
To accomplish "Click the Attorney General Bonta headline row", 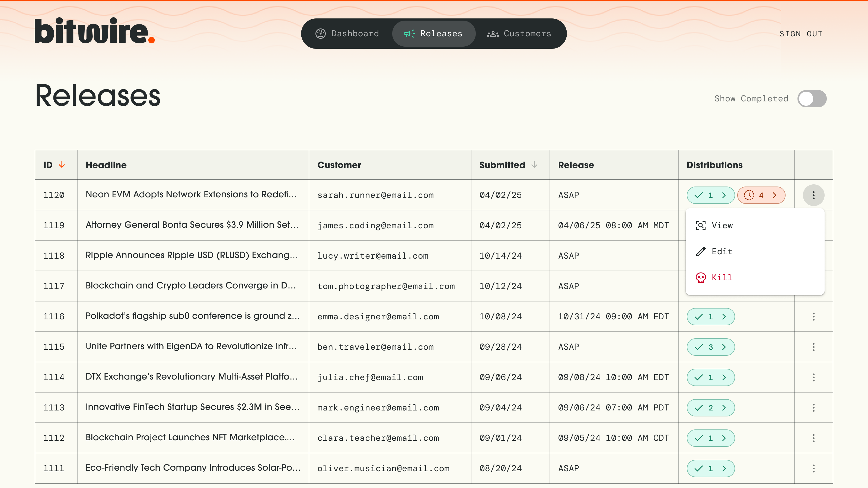I will 192,225.
